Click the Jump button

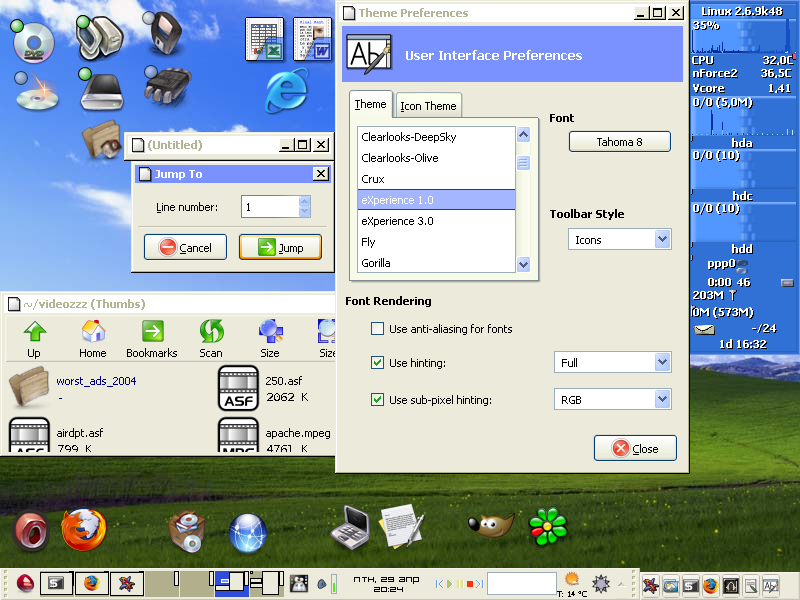coord(280,247)
